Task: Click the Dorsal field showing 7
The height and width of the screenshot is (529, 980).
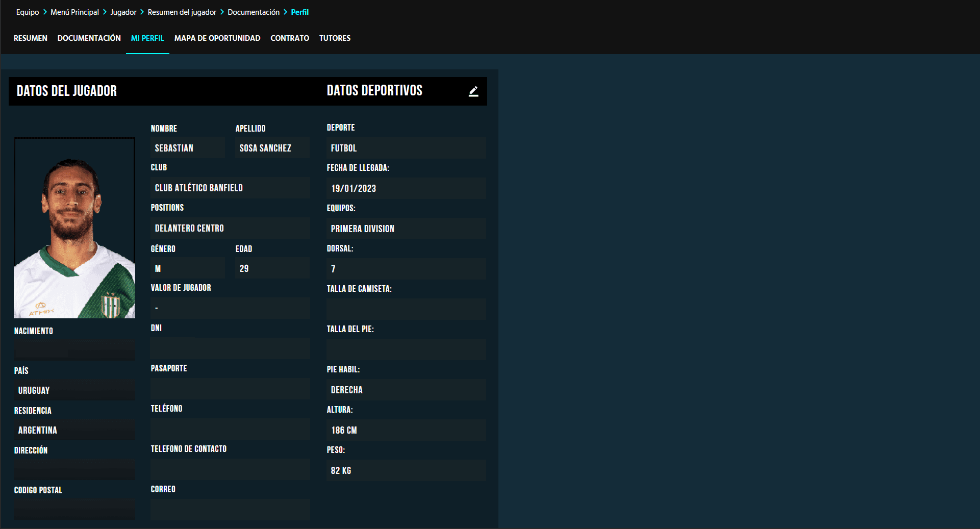Action: (406, 269)
